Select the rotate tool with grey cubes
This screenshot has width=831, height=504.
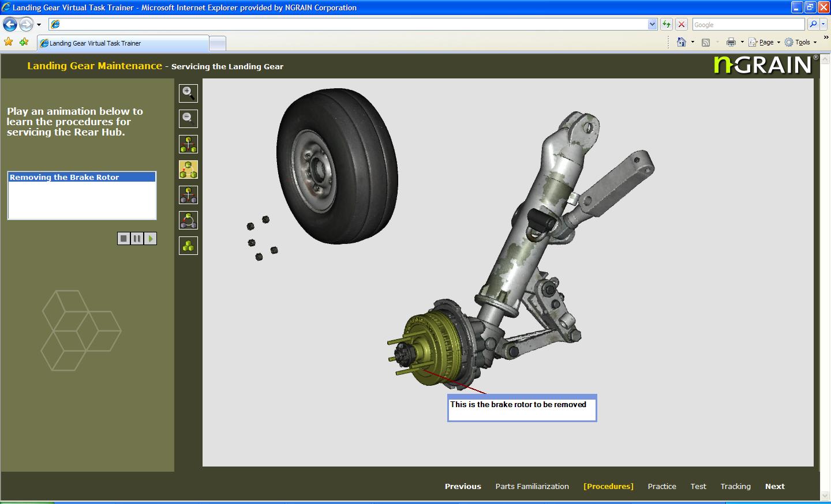(x=188, y=220)
